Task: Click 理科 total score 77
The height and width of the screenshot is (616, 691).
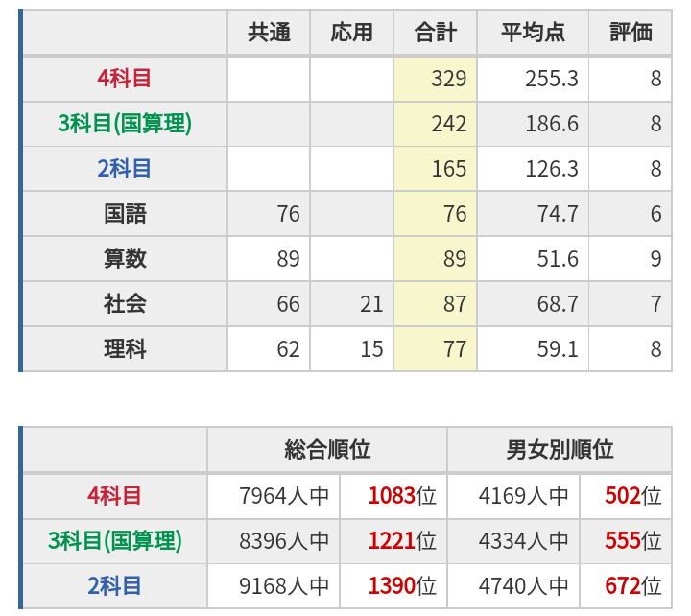Action: [455, 349]
